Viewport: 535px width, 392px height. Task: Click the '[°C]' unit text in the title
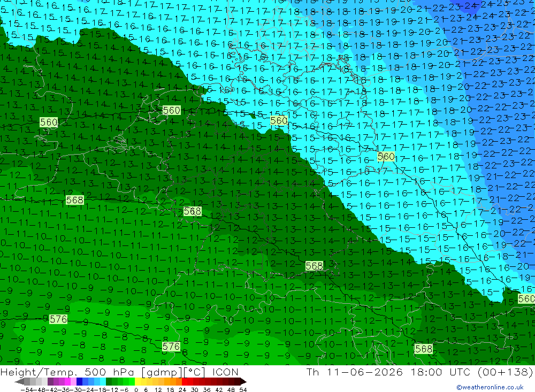tap(194, 372)
